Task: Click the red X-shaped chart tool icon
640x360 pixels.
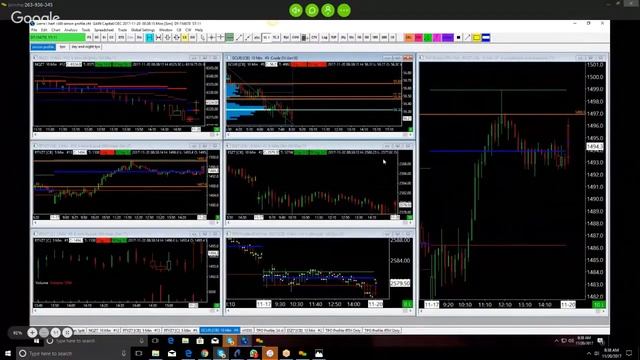Action: point(158,38)
